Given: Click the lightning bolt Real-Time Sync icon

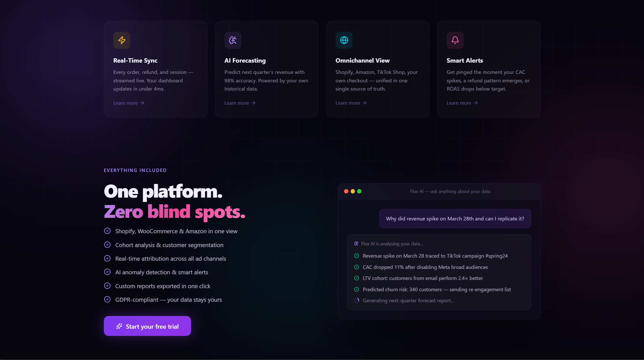Looking at the screenshot, I should [122, 40].
